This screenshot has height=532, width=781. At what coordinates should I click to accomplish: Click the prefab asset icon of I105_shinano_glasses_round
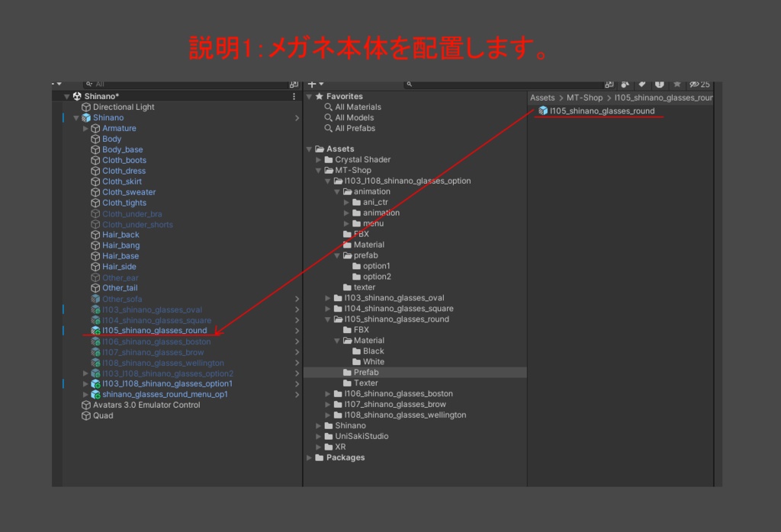pos(543,111)
